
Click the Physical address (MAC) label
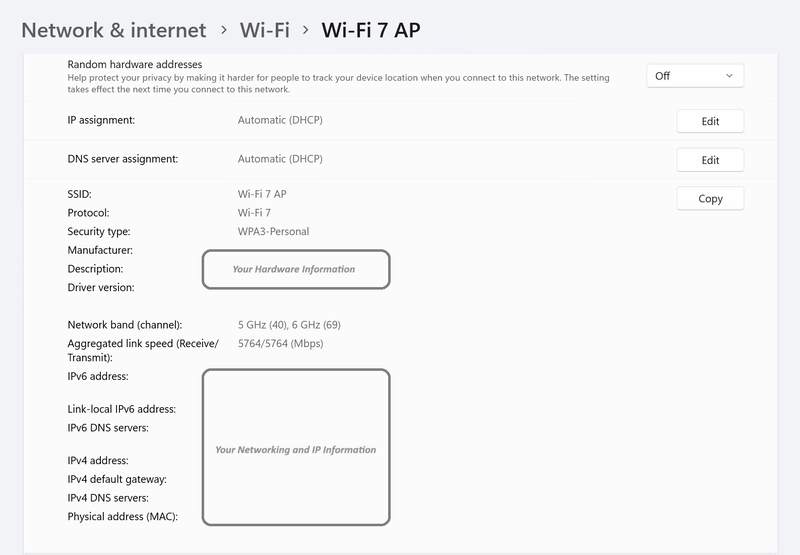pos(121,517)
